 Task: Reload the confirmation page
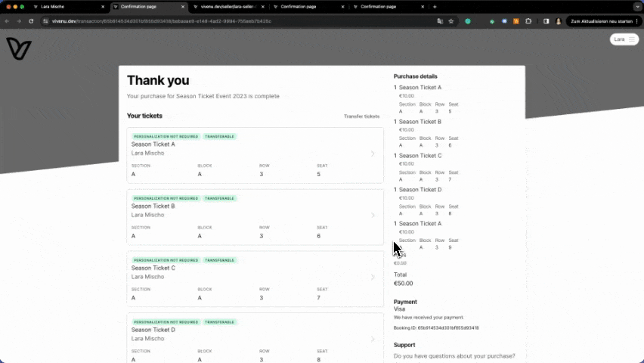(x=31, y=21)
